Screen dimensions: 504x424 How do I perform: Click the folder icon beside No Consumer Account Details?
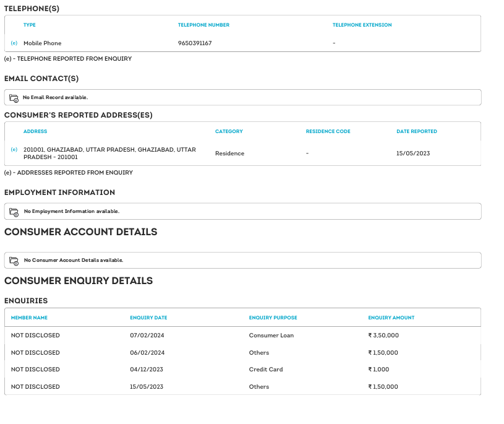pos(14,261)
